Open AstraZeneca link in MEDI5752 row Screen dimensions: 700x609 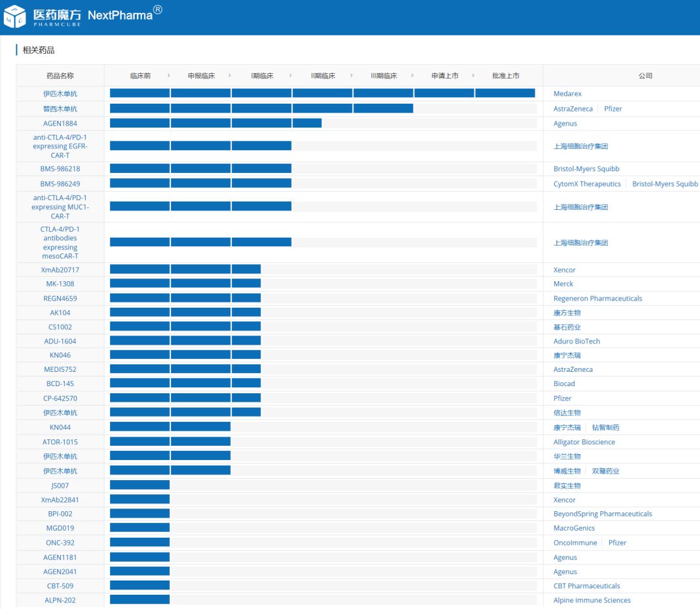coord(573,369)
